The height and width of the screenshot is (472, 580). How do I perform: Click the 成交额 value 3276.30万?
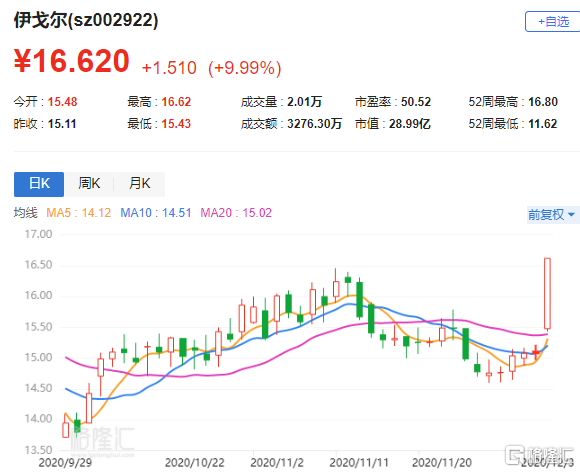[x=314, y=124]
